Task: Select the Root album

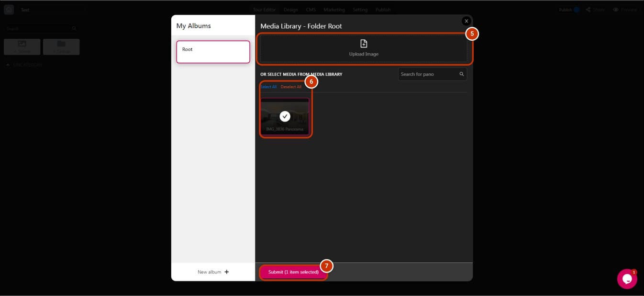Action: coord(213,52)
